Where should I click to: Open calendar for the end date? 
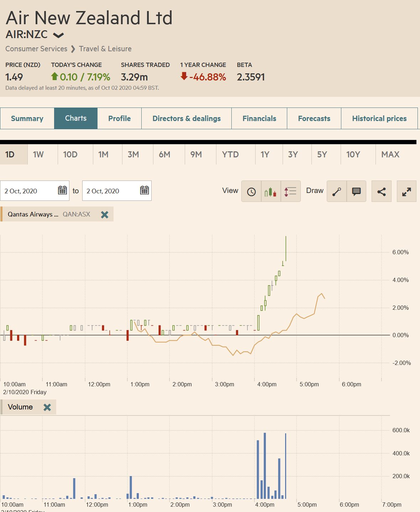(144, 190)
